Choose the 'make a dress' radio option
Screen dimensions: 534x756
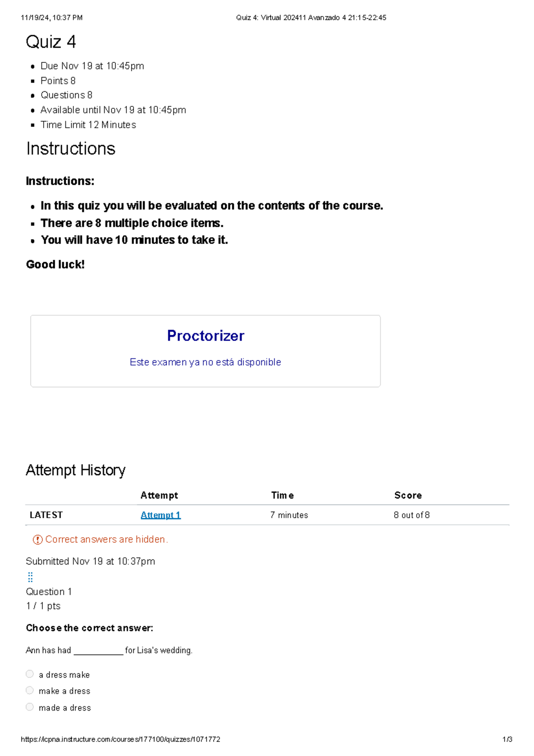[x=30, y=690]
